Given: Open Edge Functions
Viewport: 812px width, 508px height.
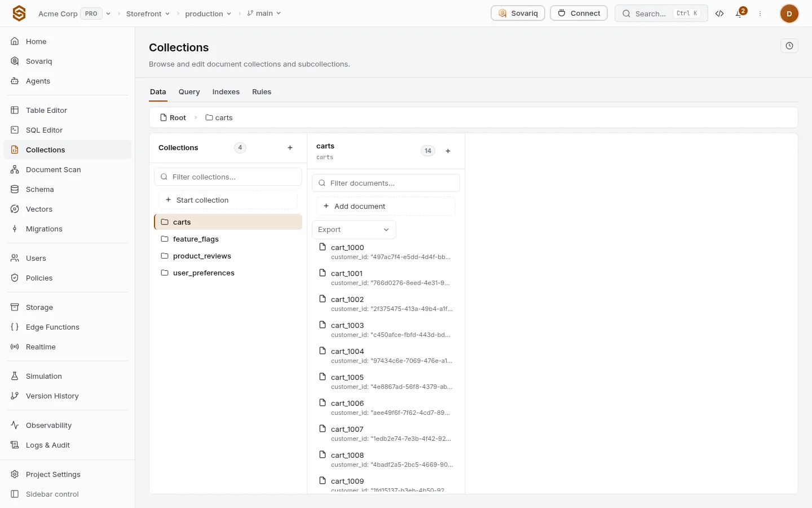Looking at the screenshot, I should (68, 327).
